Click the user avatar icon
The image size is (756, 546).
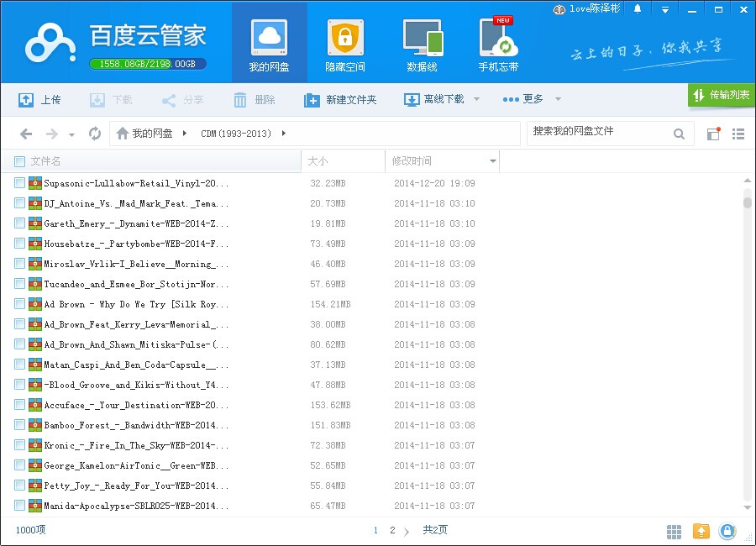(559, 9)
